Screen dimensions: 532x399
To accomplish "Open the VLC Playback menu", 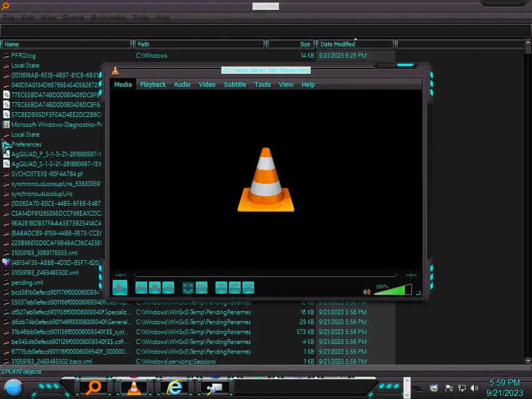I will [153, 85].
